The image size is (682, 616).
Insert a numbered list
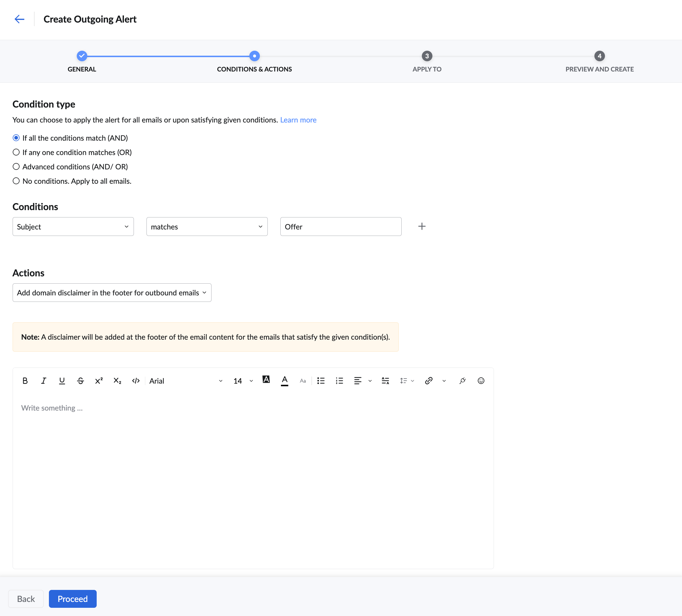point(339,381)
